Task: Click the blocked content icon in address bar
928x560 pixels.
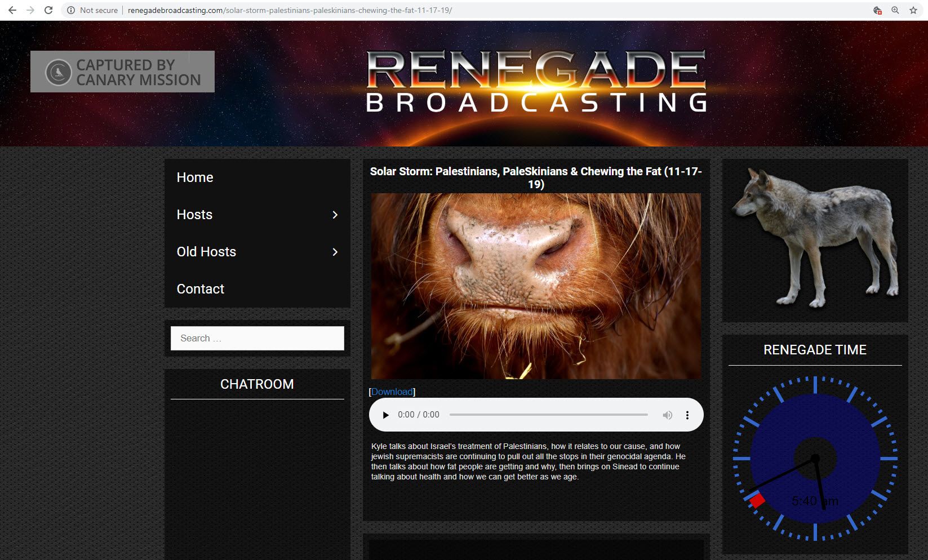Action: tap(877, 10)
